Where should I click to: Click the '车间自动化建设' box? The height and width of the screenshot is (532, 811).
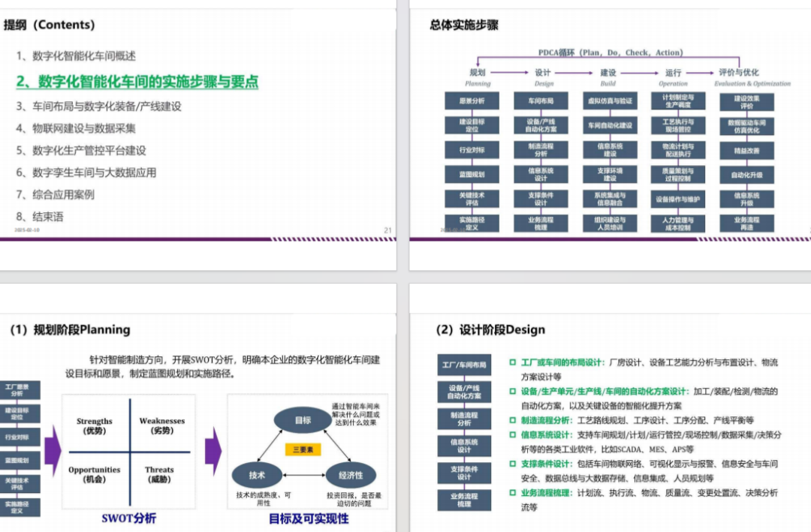(610, 125)
